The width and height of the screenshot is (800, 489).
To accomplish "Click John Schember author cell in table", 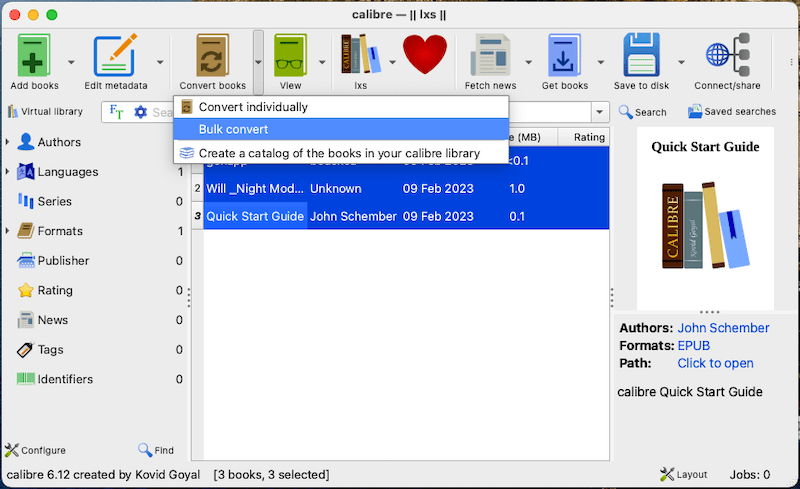I will [353, 216].
